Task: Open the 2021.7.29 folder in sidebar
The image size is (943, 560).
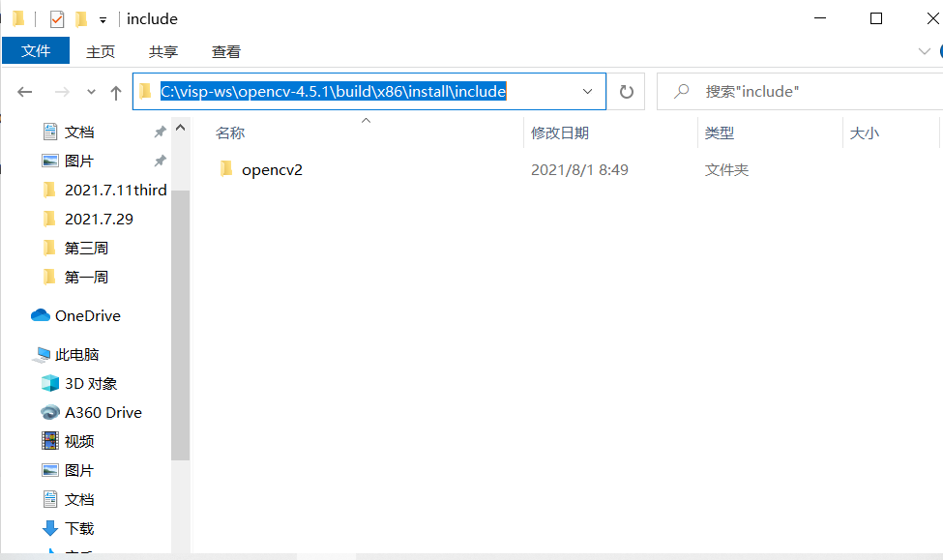Action: point(99,219)
